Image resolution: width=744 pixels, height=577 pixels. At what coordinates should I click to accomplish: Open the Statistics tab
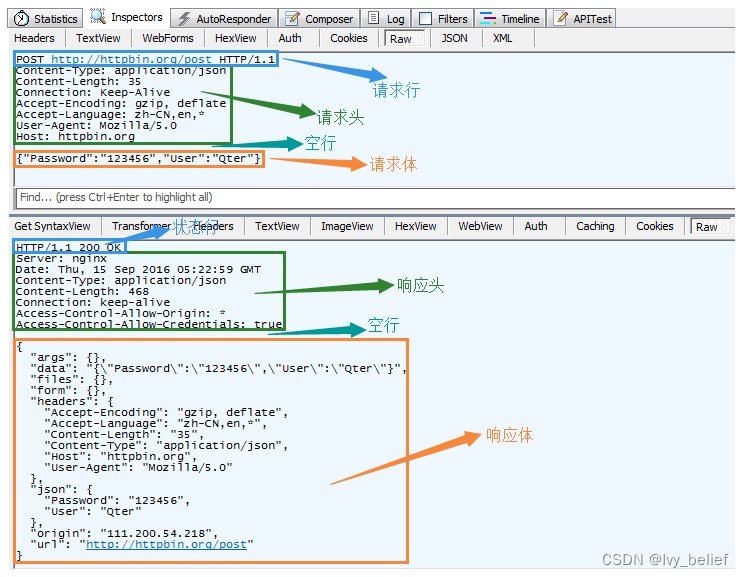[x=46, y=19]
